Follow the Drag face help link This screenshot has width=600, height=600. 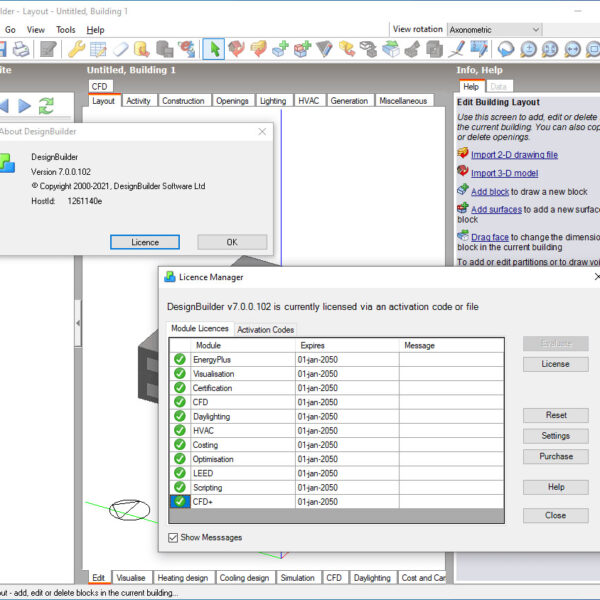click(490, 237)
